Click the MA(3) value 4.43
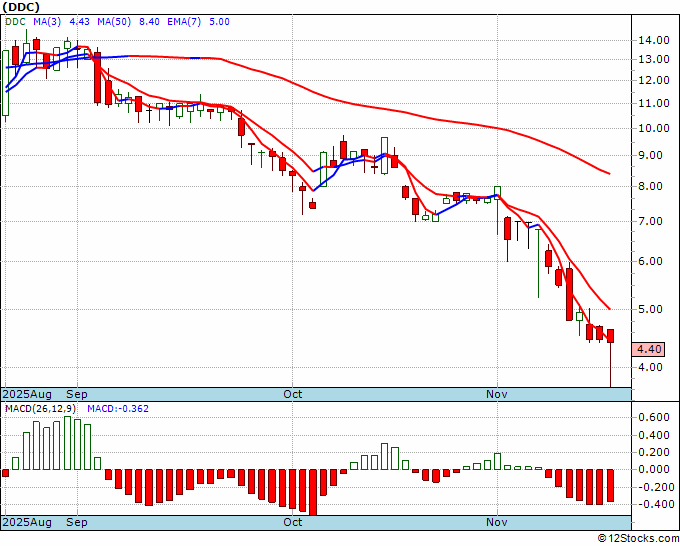This screenshot has width=680, height=546. click(79, 22)
